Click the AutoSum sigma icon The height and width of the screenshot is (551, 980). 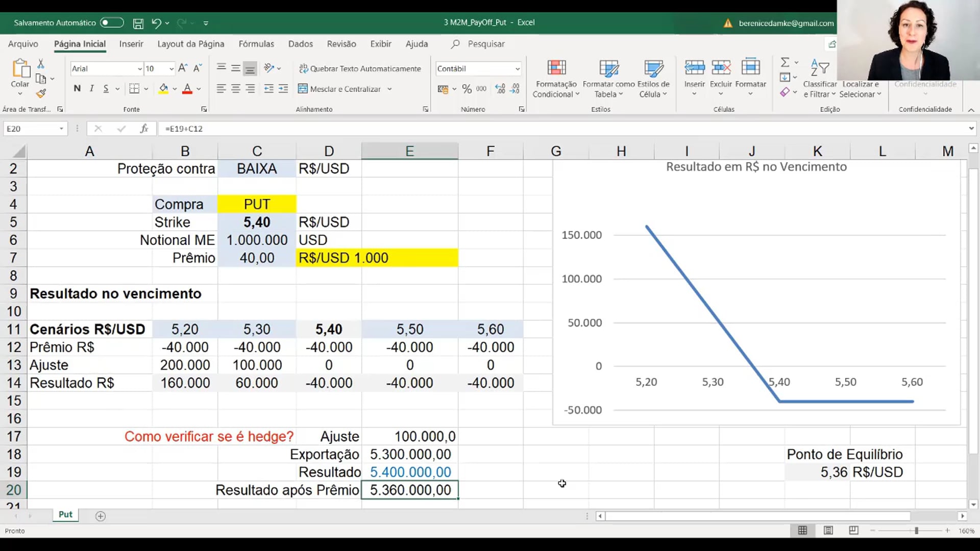(x=785, y=62)
